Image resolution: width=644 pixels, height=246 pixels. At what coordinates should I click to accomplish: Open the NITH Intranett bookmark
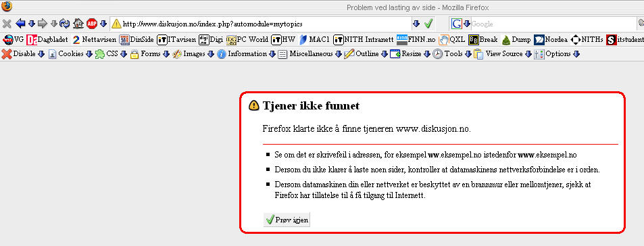pos(364,40)
